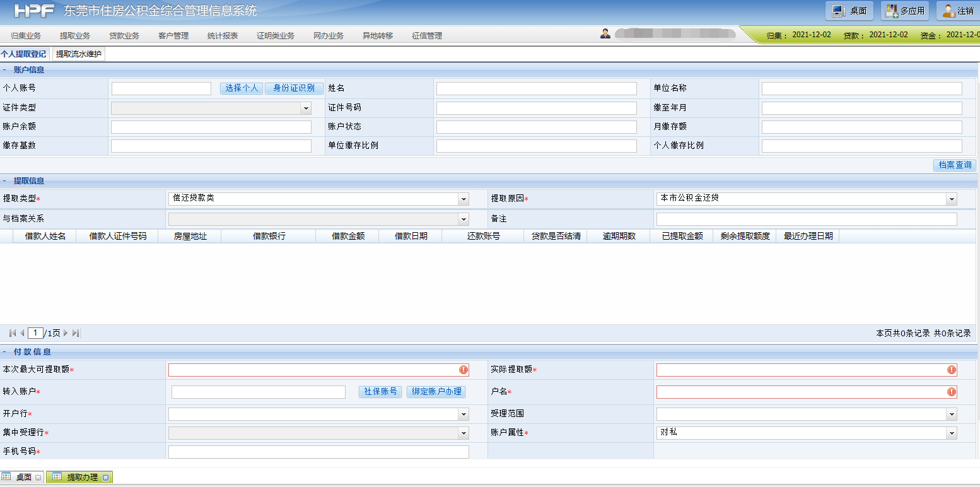Open the 贷款业务 menu
The image size is (980, 487).
click(x=124, y=35)
